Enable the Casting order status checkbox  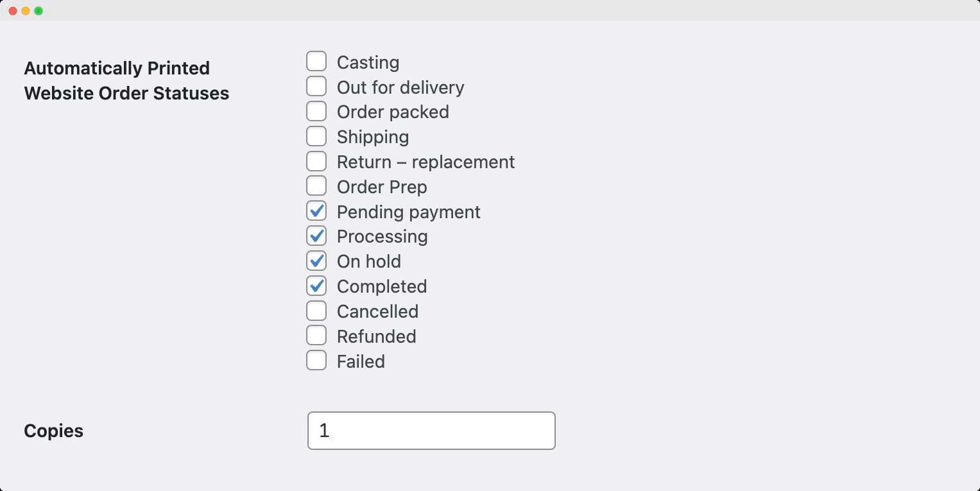[x=316, y=60]
